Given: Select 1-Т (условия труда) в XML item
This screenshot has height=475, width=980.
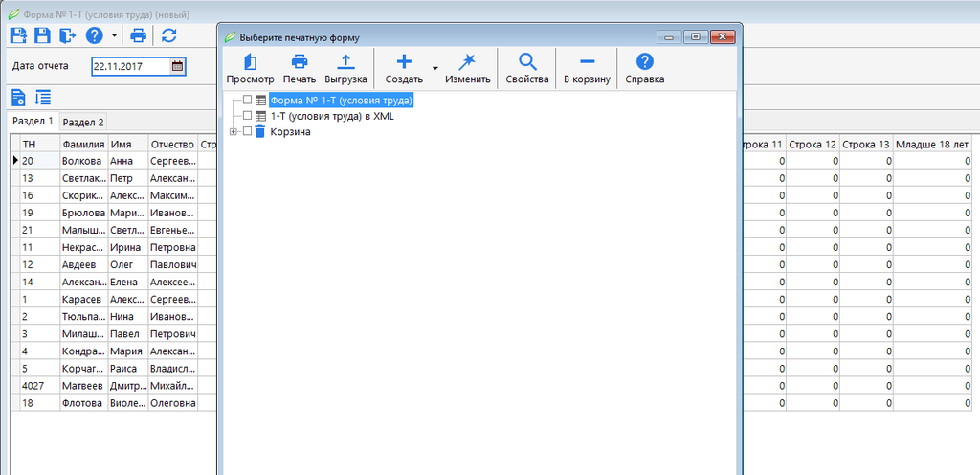Looking at the screenshot, I should pyautogui.click(x=332, y=116).
